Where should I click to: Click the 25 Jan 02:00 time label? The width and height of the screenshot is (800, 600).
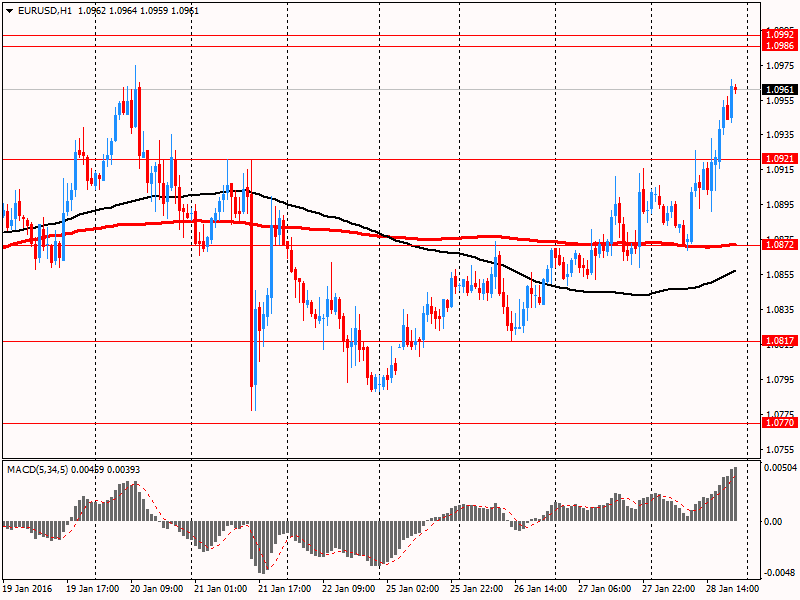click(413, 589)
